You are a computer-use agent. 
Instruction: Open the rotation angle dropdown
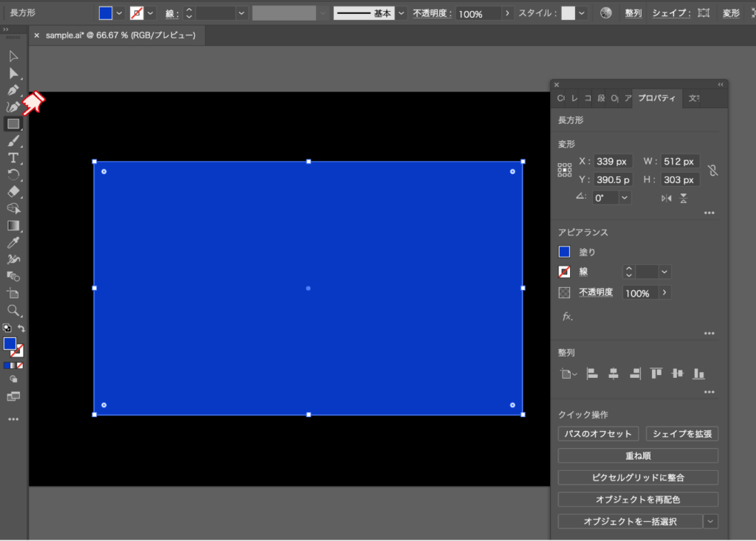point(625,198)
